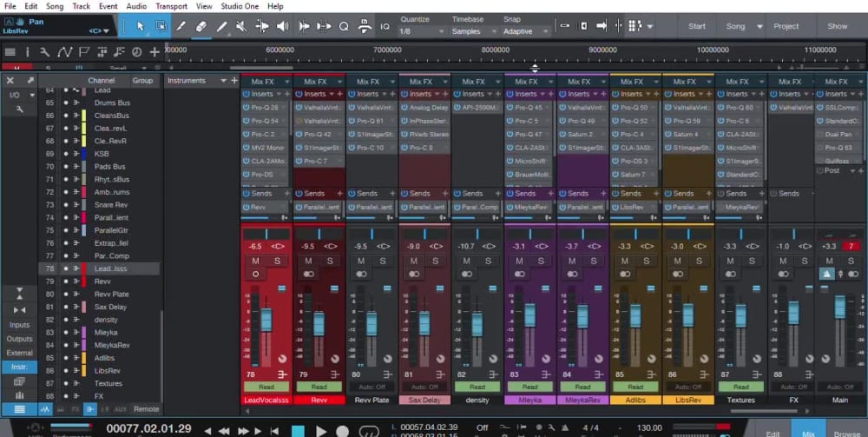Mute the Sax Delay channel

tap(414, 261)
